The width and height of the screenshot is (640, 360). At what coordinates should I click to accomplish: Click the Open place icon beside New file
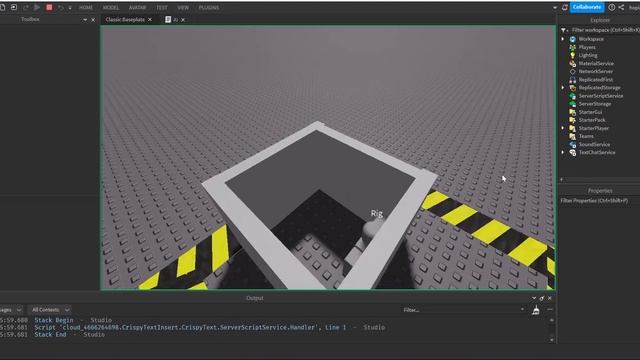coord(14,7)
